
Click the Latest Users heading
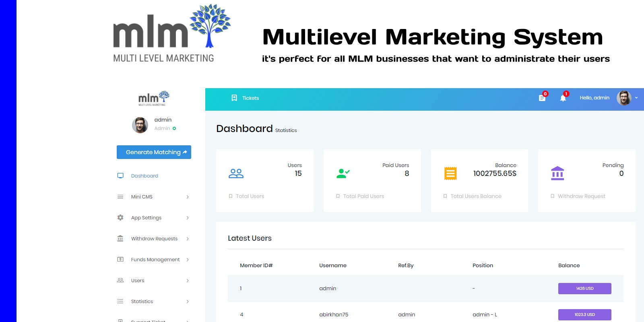point(250,238)
